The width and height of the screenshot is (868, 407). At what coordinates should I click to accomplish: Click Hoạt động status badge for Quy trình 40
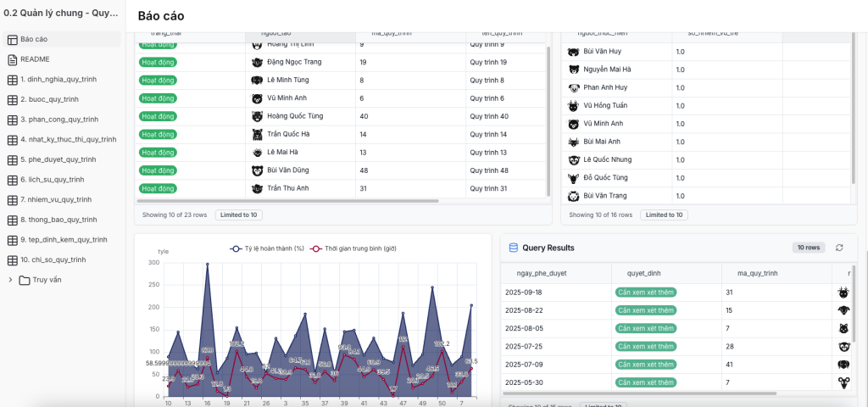pyautogui.click(x=159, y=116)
